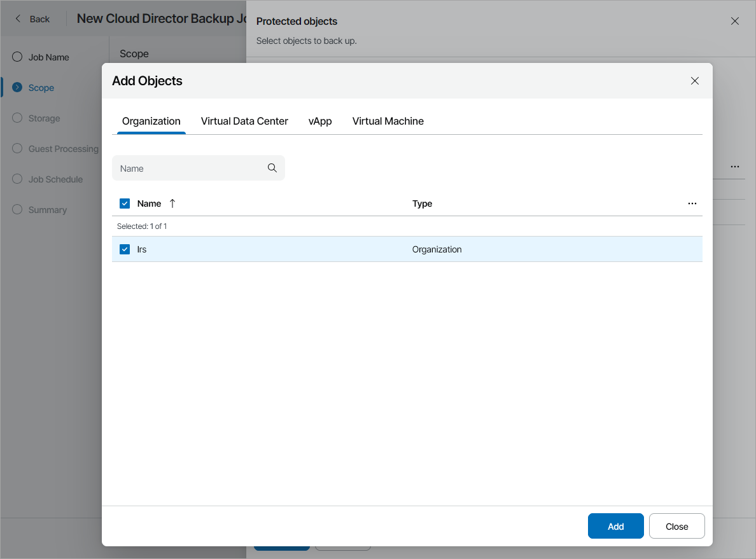The height and width of the screenshot is (559, 756).
Task: Click the Close button
Action: click(x=676, y=526)
